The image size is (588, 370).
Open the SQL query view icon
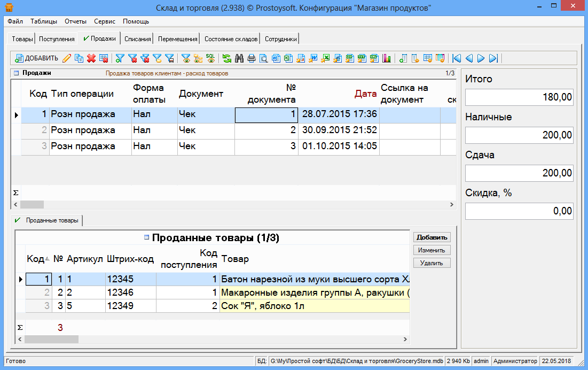click(211, 58)
